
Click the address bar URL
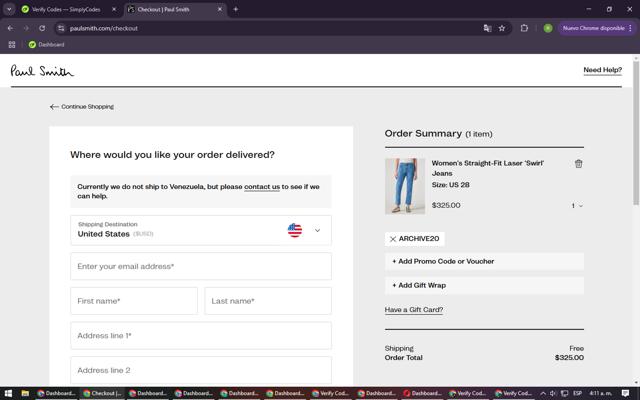point(104,28)
